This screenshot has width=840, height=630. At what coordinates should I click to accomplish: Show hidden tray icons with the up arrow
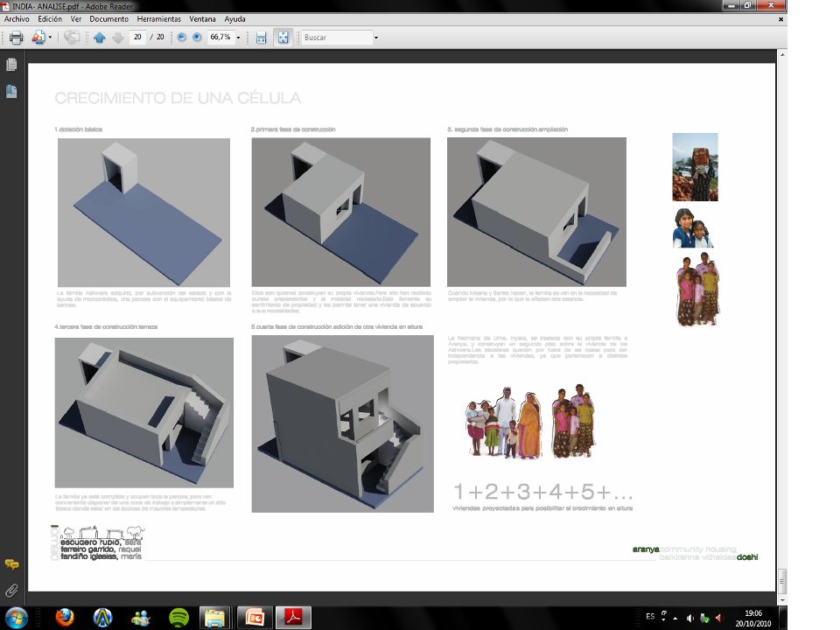tap(675, 618)
